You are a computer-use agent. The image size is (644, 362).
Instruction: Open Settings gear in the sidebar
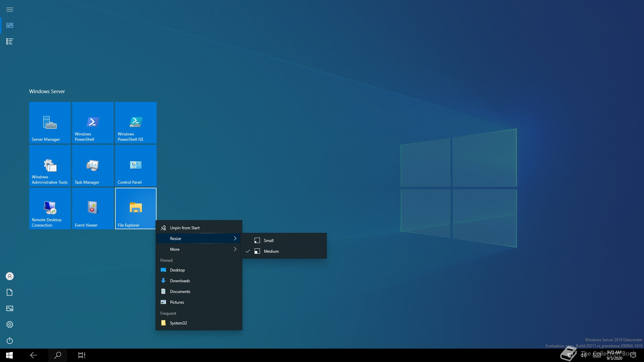pyautogui.click(x=10, y=324)
